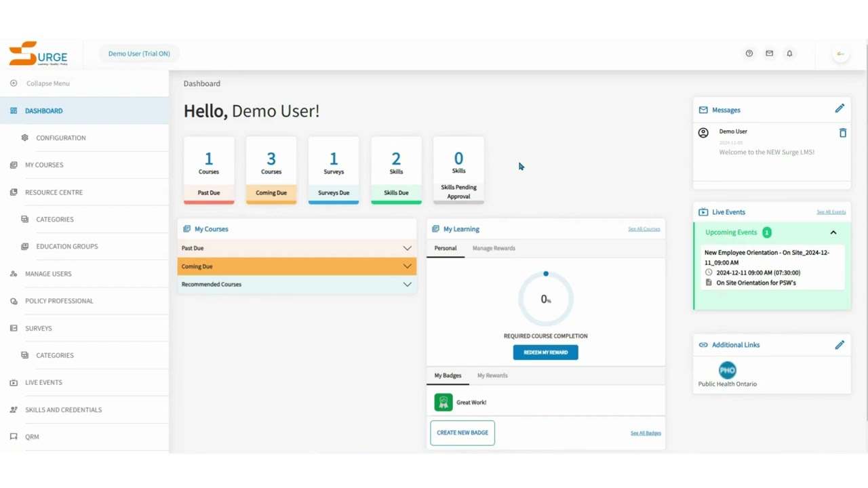
Task: Click the Live Events panel header icon
Action: tap(703, 212)
